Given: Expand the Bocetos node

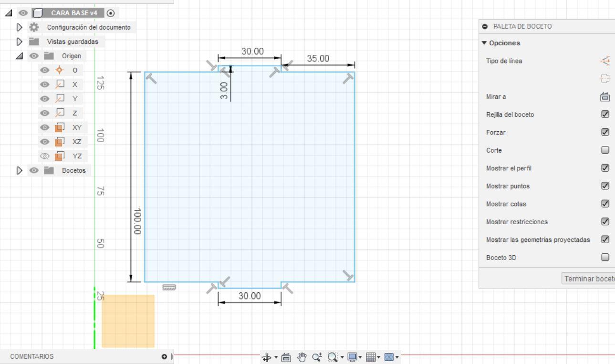Looking at the screenshot, I should point(20,170).
